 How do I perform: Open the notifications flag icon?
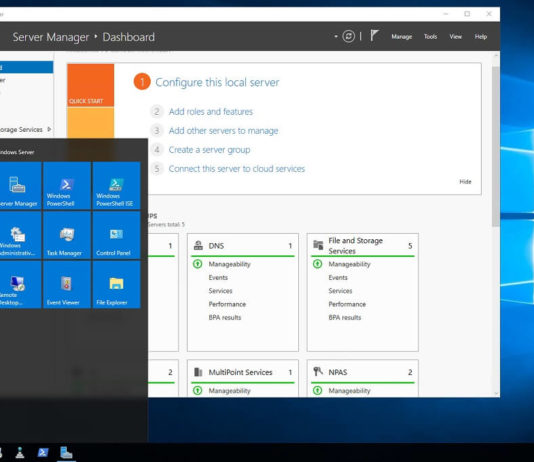[374, 35]
